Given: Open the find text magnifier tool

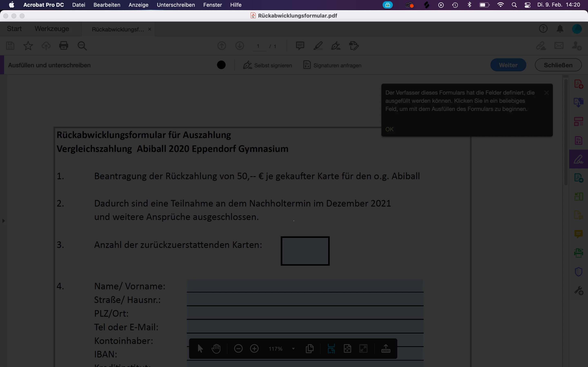Looking at the screenshot, I should tap(82, 46).
